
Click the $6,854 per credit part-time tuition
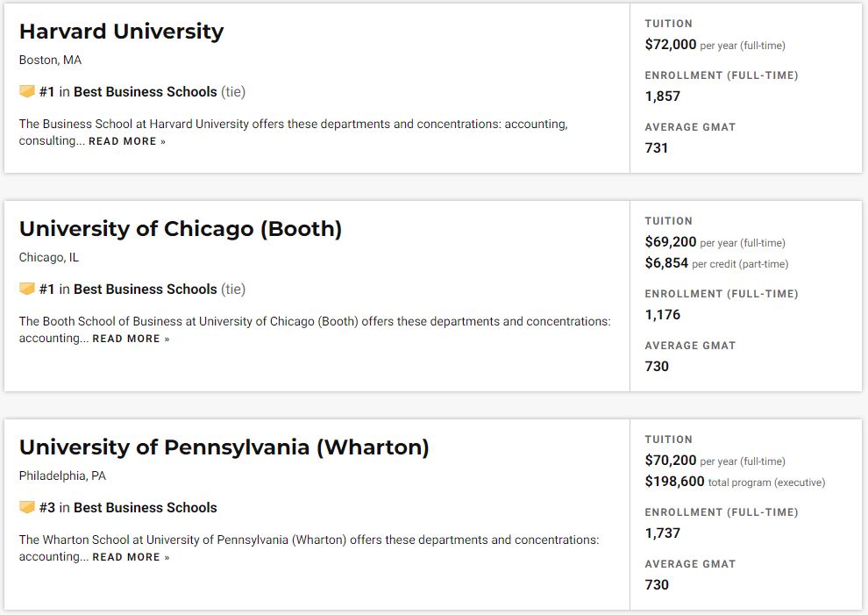click(666, 262)
